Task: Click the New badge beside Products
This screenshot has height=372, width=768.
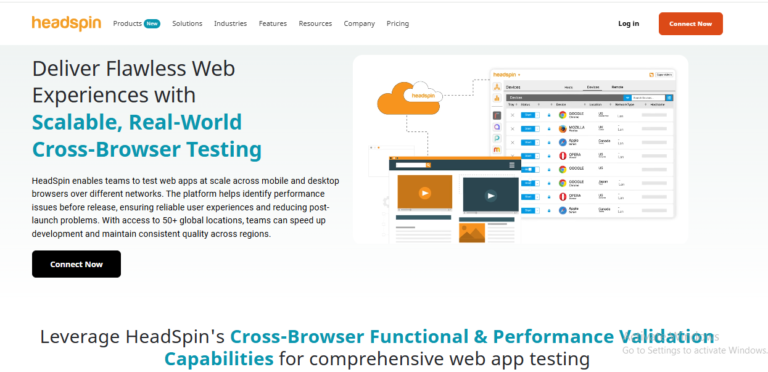Action: (x=152, y=23)
